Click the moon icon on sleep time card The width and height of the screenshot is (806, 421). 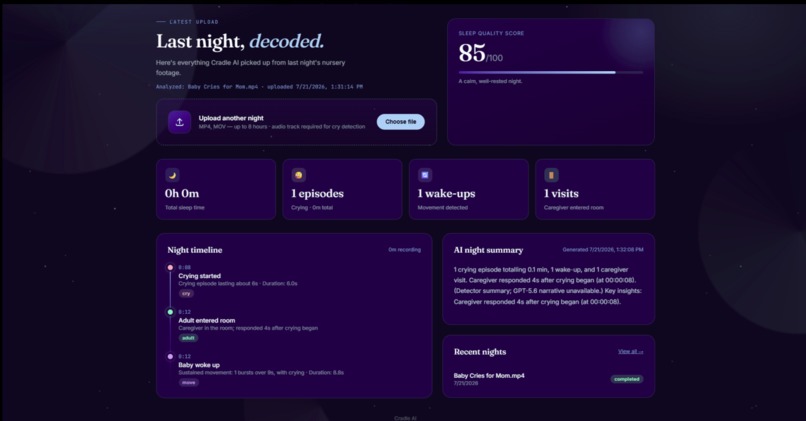172,175
